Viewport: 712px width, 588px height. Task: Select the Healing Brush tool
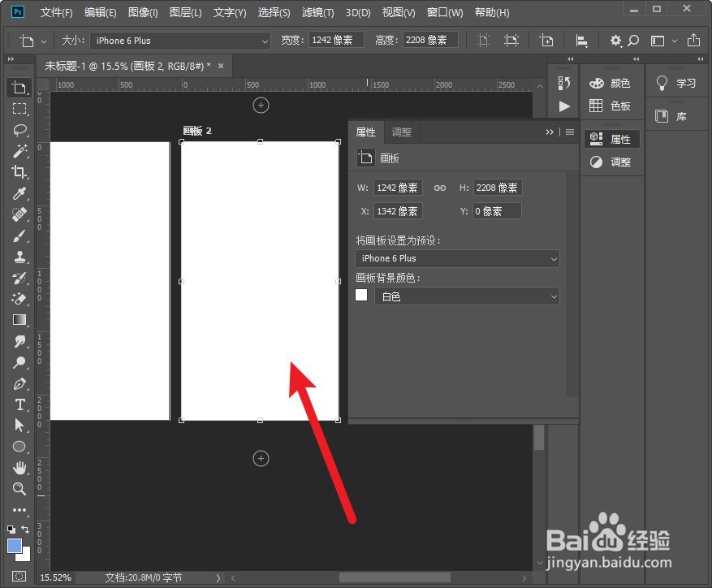click(19, 214)
